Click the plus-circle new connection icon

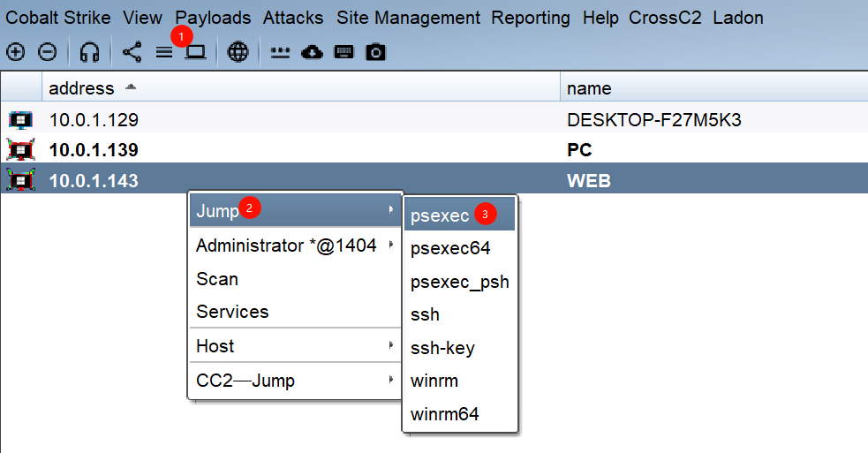(16, 52)
